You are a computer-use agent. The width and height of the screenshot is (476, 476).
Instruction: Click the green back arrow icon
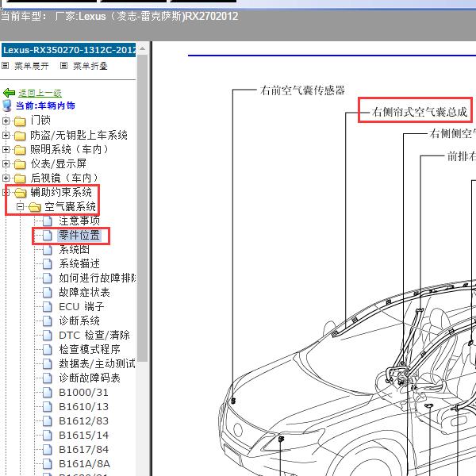(9, 93)
